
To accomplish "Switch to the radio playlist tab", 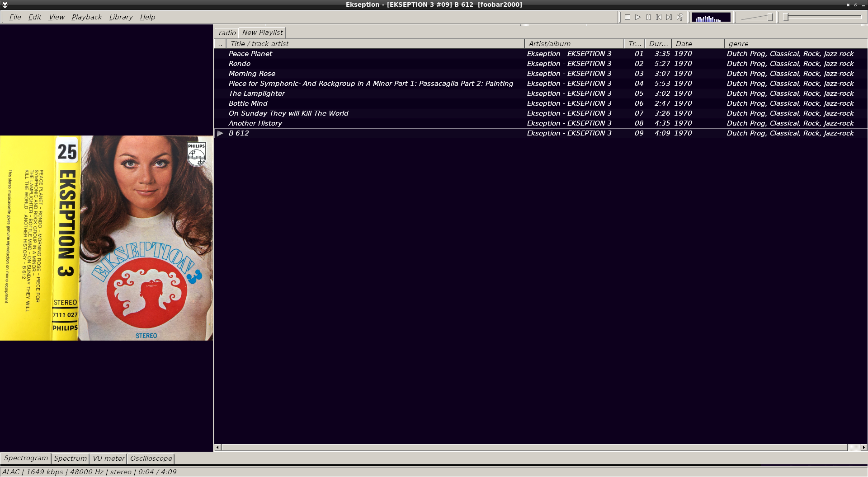I will point(227,33).
